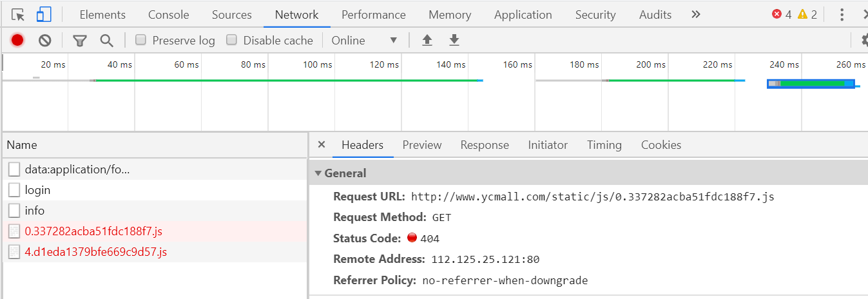Clear the network log icon
Screen dimensions: 868x299
pos(44,41)
